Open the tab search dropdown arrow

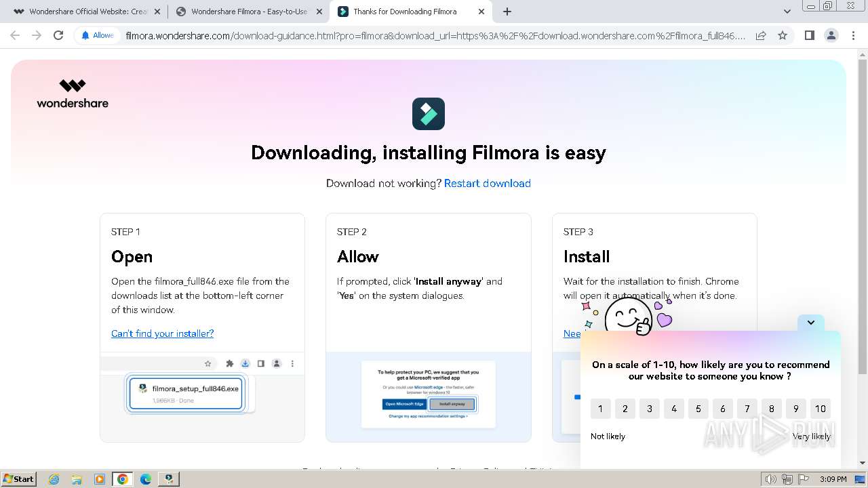pyautogui.click(x=787, y=12)
